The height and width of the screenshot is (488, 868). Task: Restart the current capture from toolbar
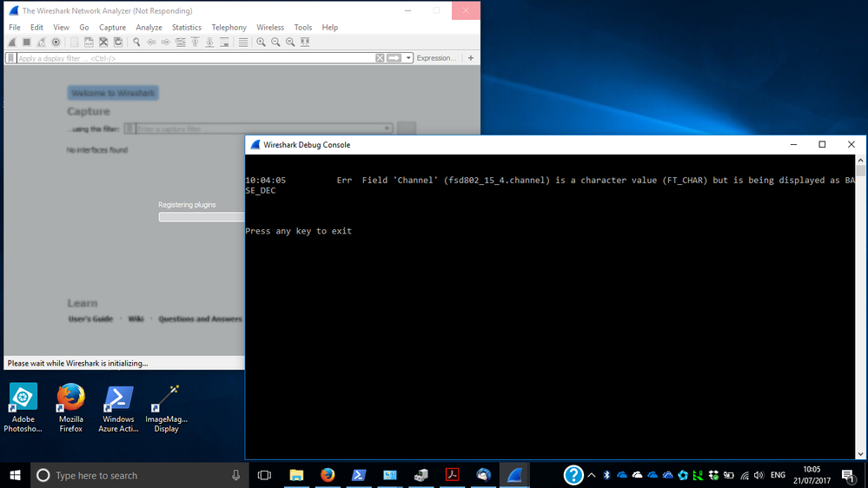tap(42, 42)
